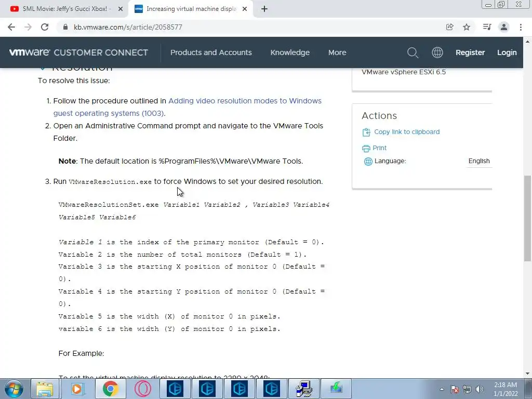Reload the current page
The height and width of the screenshot is (399, 532).
[x=45, y=27]
